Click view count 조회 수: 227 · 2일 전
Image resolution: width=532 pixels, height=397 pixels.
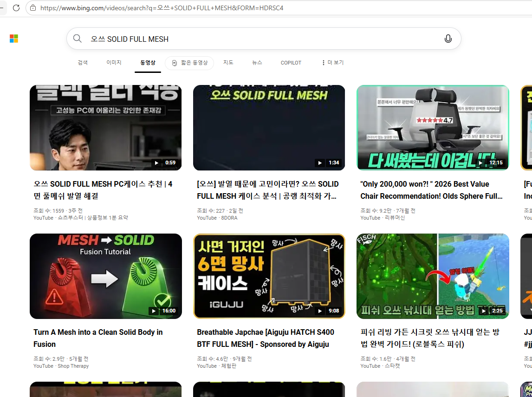point(220,211)
